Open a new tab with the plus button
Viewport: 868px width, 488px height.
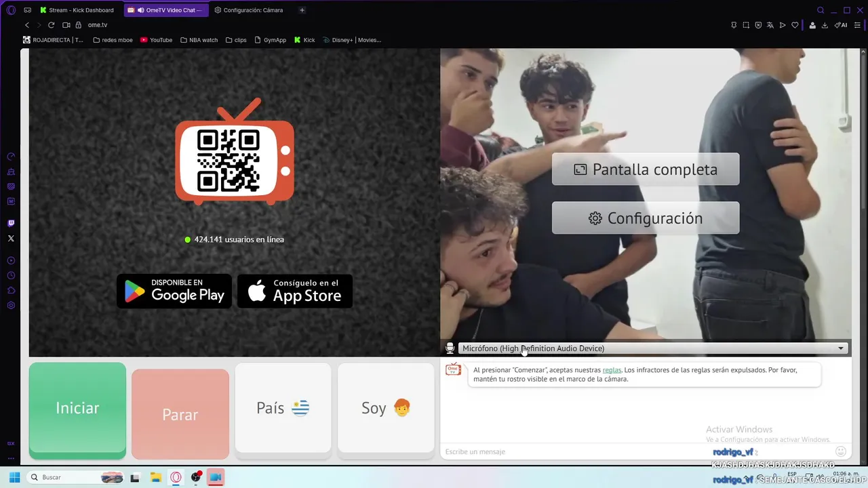302,10
